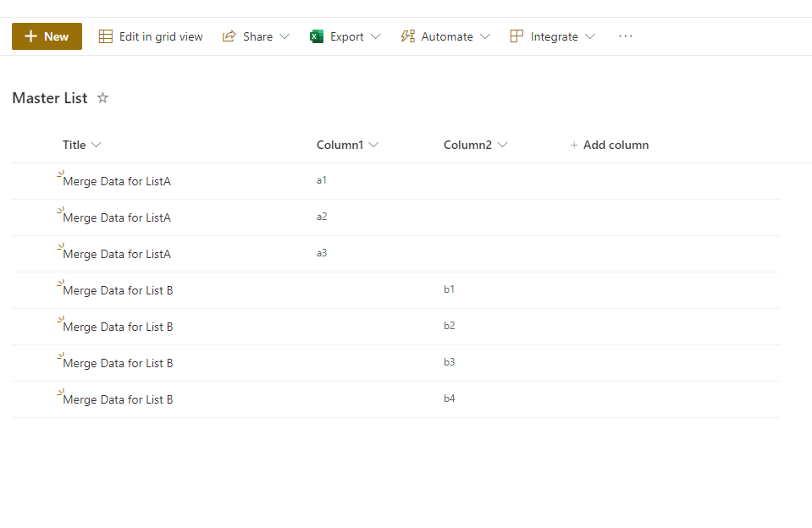Open the Merge Data for List B row with b3

point(118,363)
